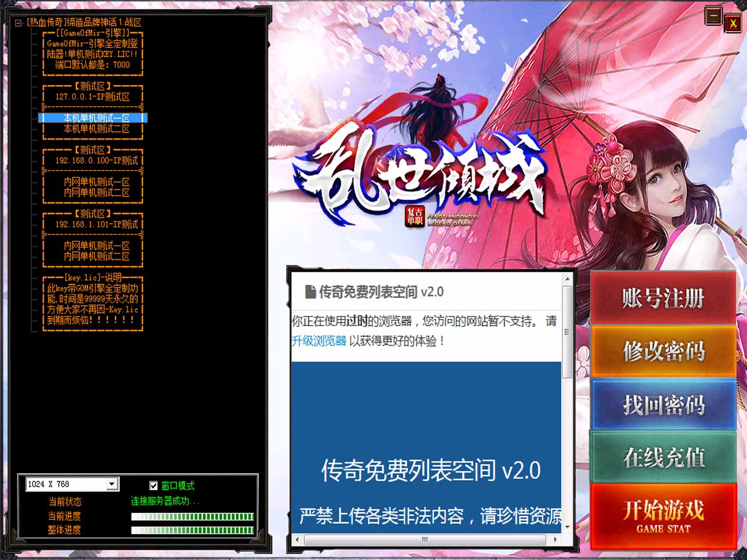
Task: Click the web panel scroll-left arrow
Action: coord(297,540)
